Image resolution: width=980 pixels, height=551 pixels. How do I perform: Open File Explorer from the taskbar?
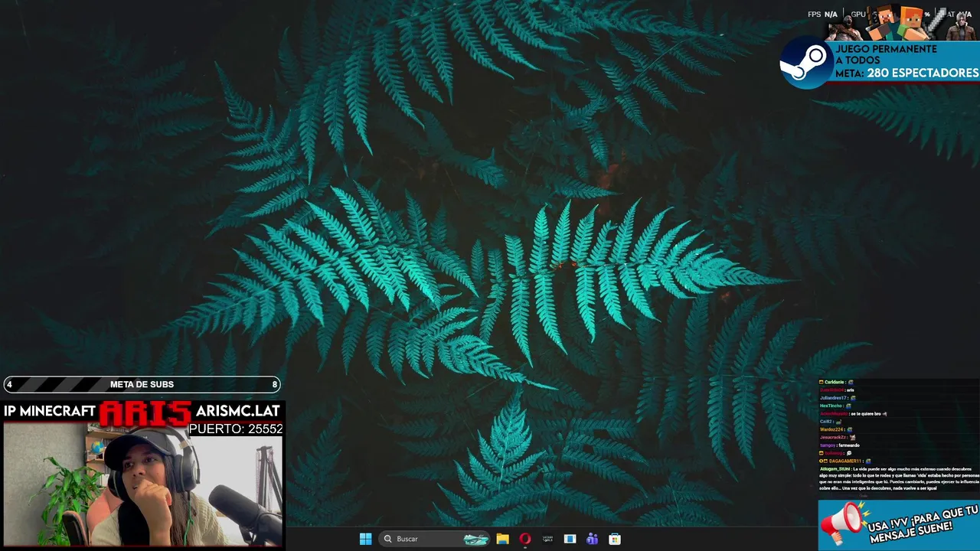[x=502, y=539]
